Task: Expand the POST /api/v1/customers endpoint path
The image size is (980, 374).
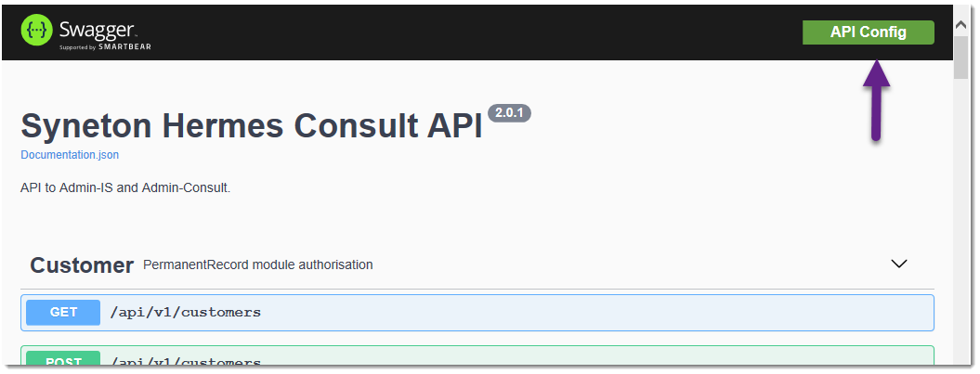Action: click(x=185, y=361)
